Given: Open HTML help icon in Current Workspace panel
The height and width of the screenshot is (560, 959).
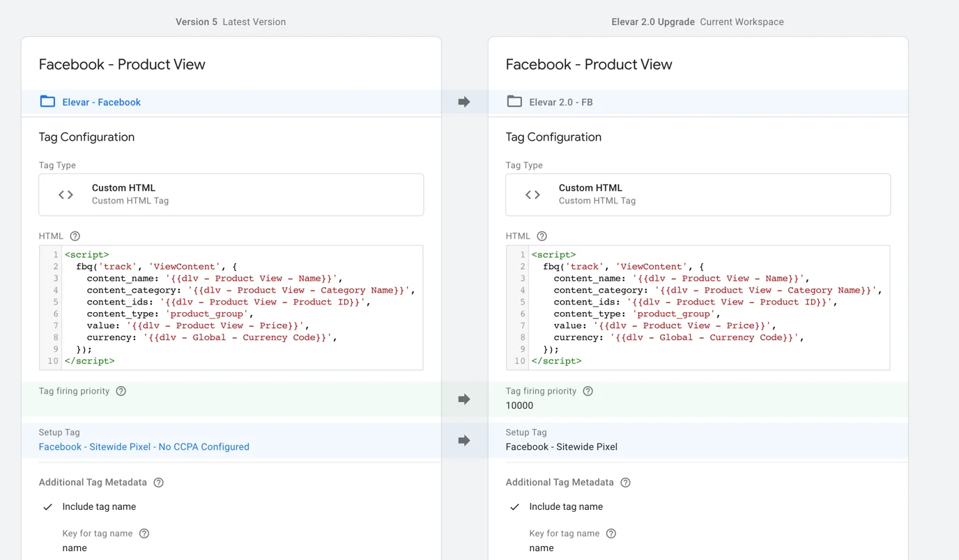Looking at the screenshot, I should 542,236.
